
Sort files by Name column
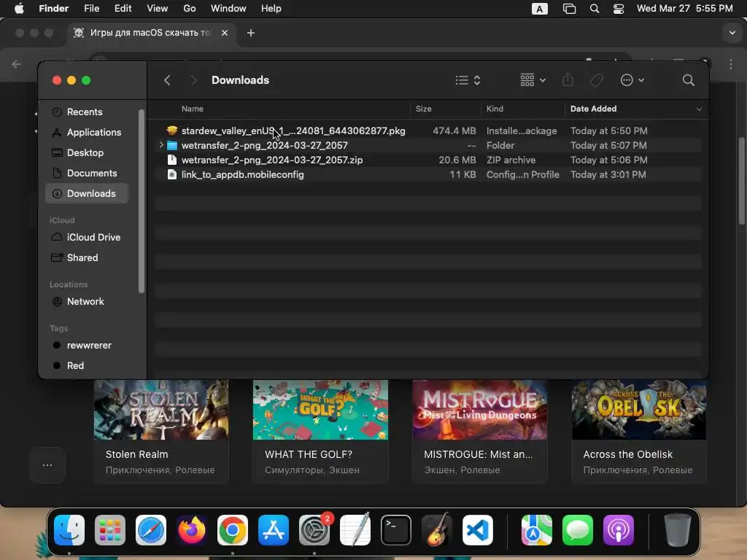point(193,109)
